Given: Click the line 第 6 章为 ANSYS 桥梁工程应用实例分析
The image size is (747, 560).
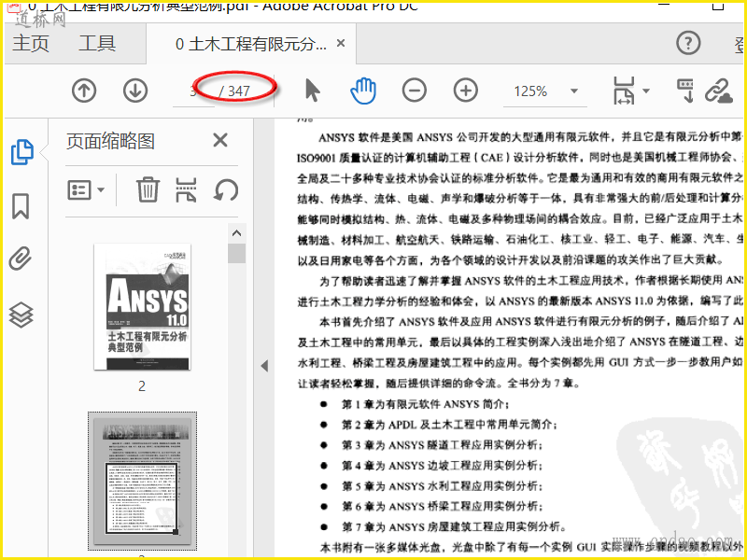Looking at the screenshot, I should [x=442, y=506].
